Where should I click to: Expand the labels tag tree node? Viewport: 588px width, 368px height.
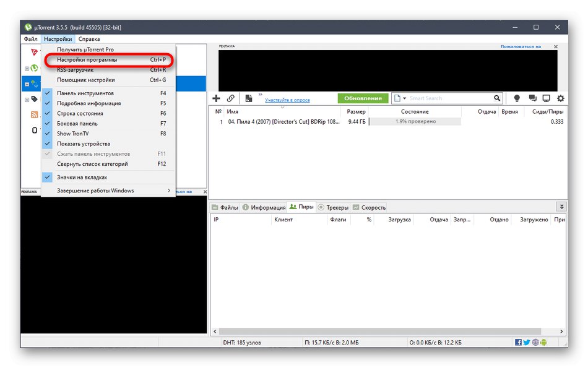click(27, 100)
